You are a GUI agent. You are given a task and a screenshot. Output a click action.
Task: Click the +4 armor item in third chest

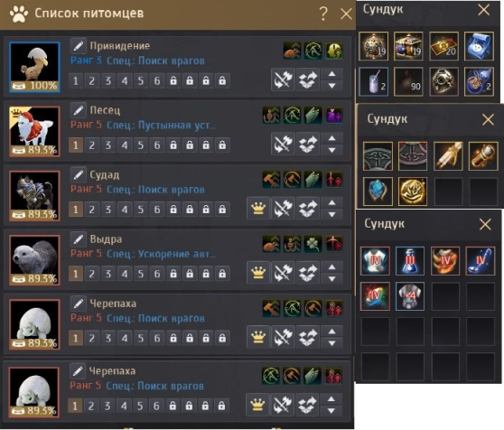[410, 296]
